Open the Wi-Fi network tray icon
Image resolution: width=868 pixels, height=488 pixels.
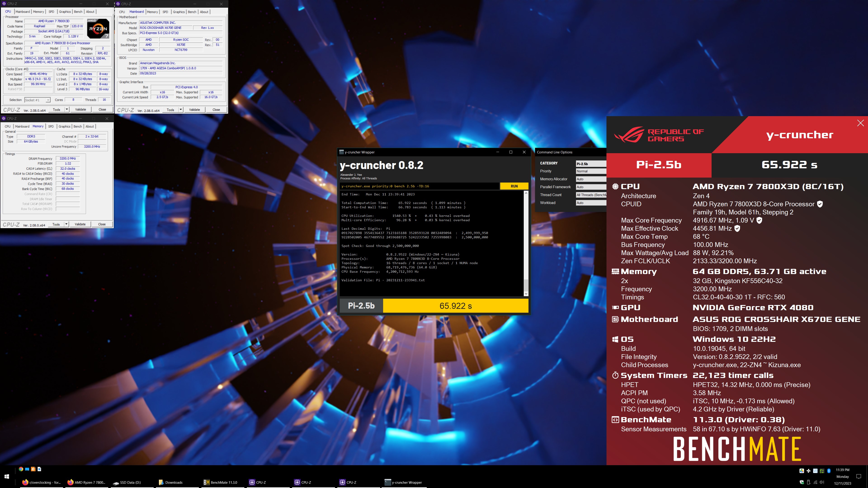coord(815,482)
